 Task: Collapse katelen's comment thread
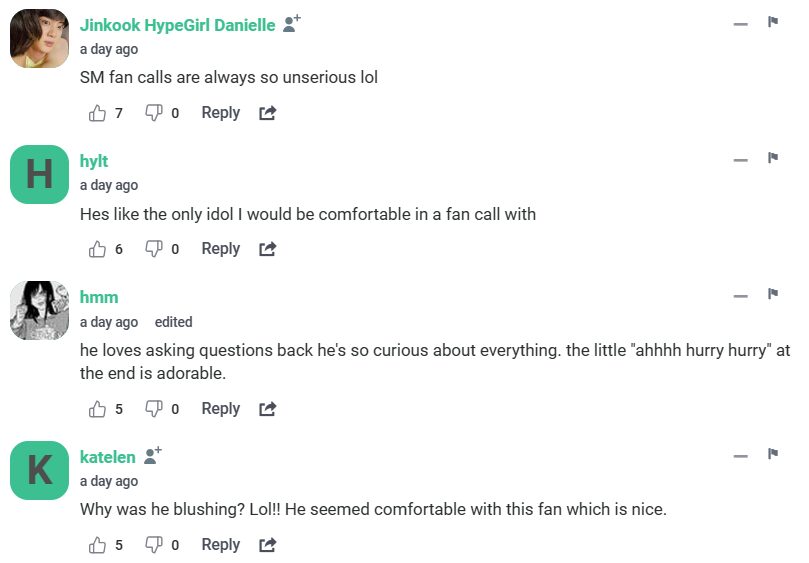[740, 456]
